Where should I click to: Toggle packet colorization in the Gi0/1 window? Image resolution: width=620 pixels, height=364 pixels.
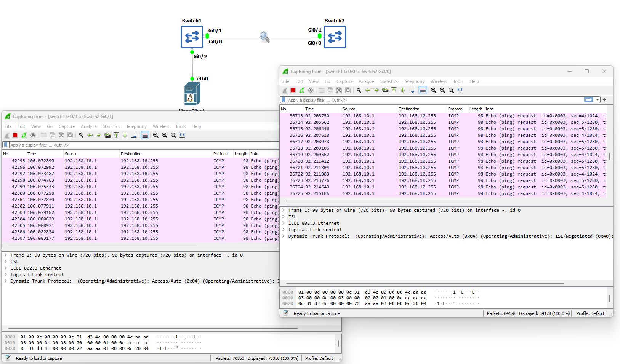[145, 135]
